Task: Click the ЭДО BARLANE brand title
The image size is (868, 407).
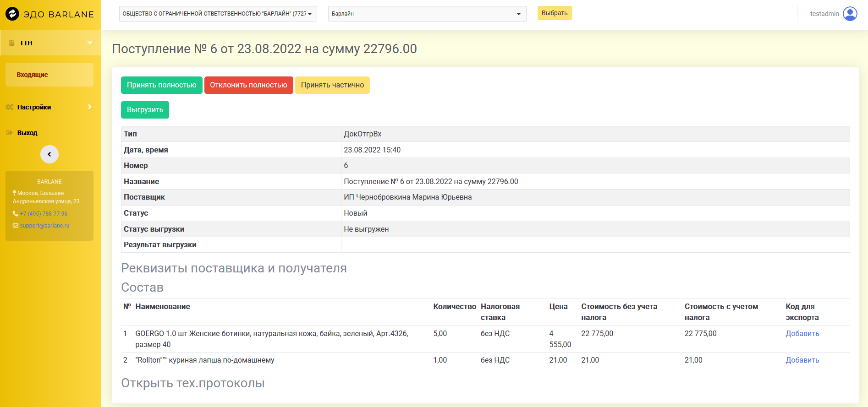Action: coord(59,14)
